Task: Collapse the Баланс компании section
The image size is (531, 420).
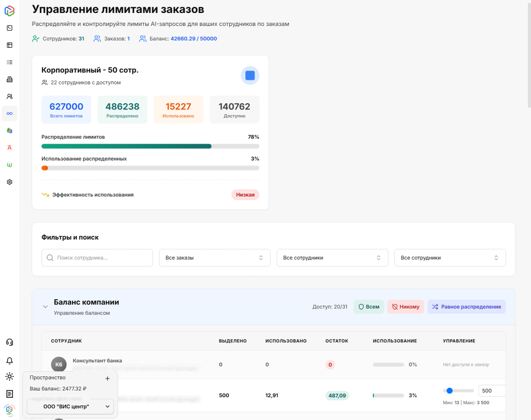Action: [45, 306]
